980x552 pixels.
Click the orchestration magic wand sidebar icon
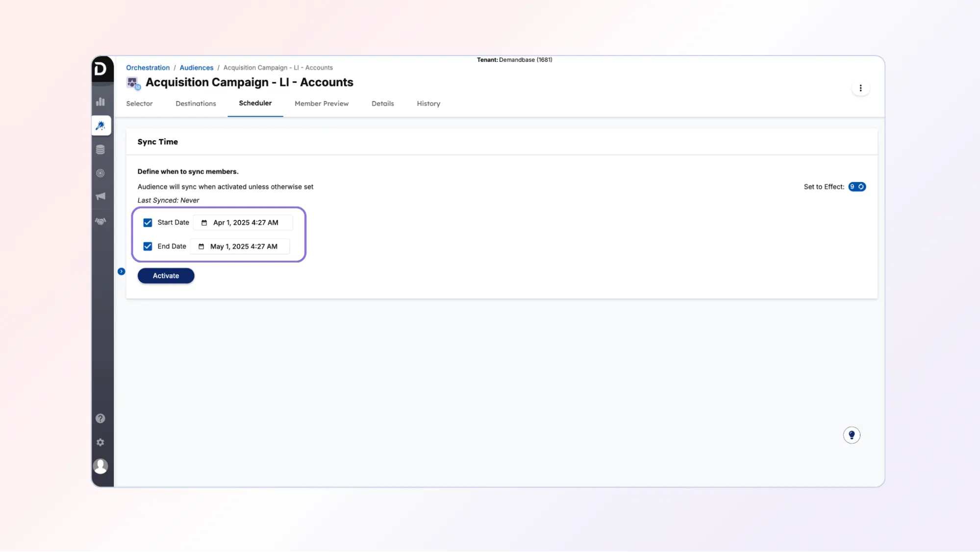101,126
